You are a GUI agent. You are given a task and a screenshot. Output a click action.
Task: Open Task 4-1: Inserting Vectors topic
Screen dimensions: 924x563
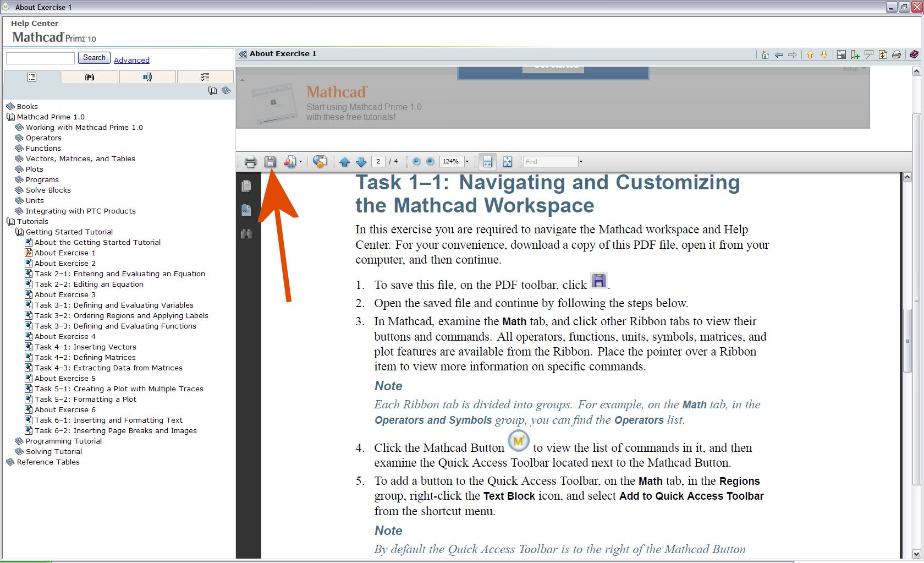(x=85, y=347)
